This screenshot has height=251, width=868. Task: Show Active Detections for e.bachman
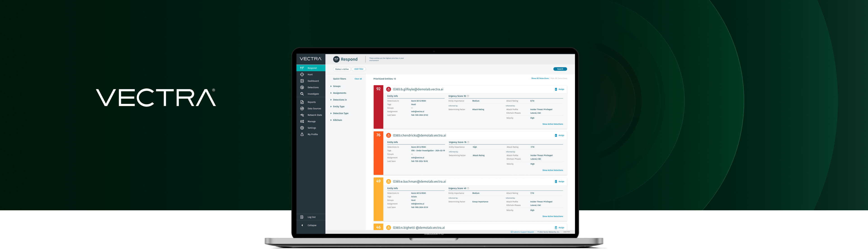553,217
